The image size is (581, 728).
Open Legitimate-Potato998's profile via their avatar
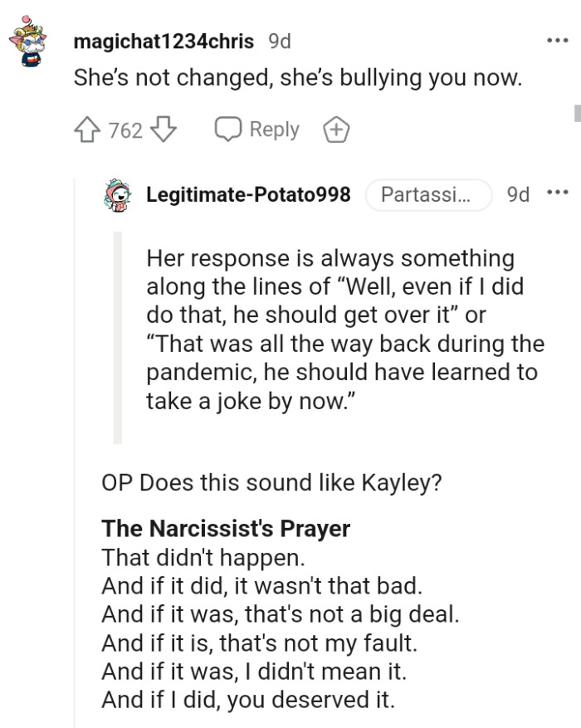click(x=116, y=194)
